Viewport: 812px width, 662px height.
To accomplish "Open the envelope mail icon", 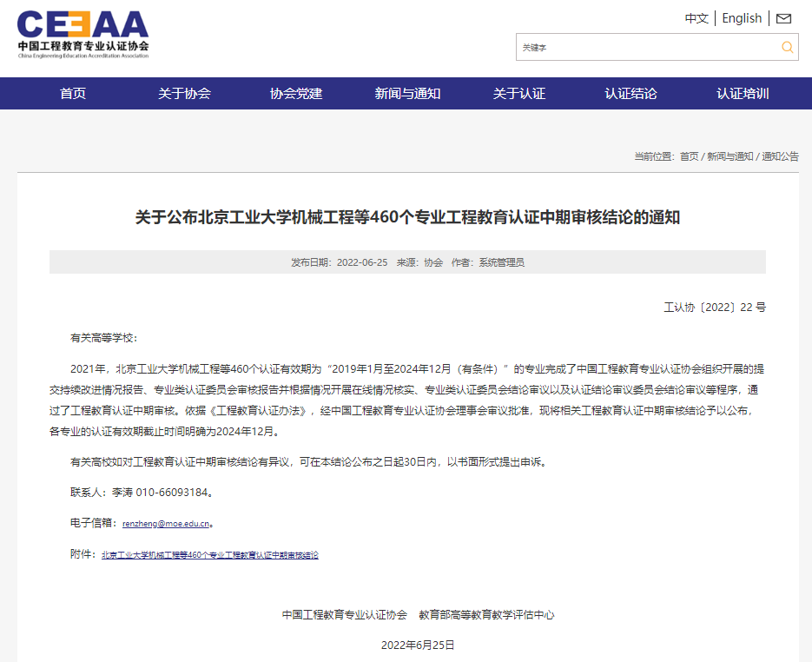I will [783, 18].
